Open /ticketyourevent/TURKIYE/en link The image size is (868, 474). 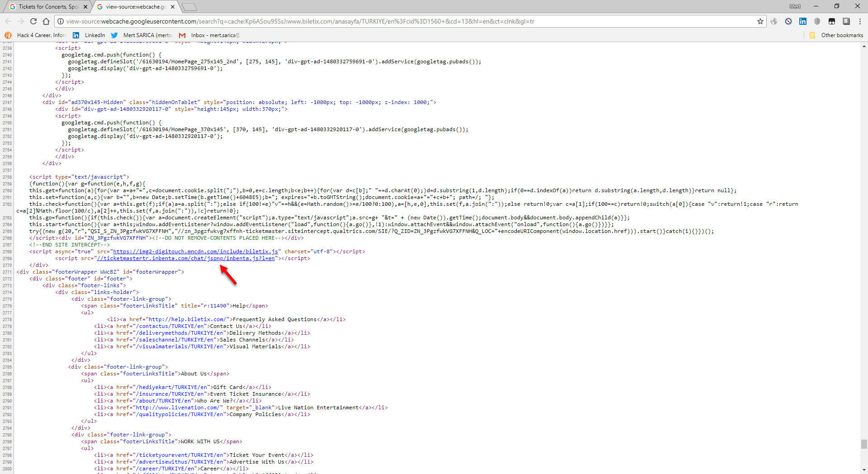click(181, 455)
